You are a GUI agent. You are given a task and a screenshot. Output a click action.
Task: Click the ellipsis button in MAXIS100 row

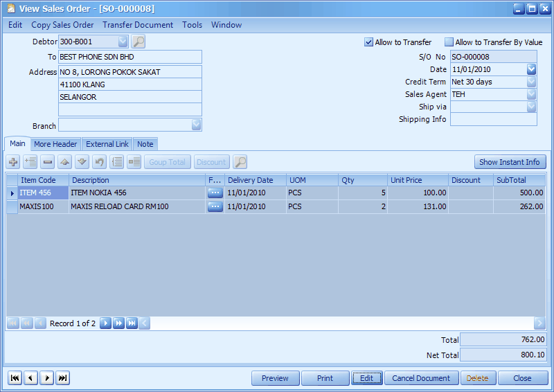coord(215,206)
